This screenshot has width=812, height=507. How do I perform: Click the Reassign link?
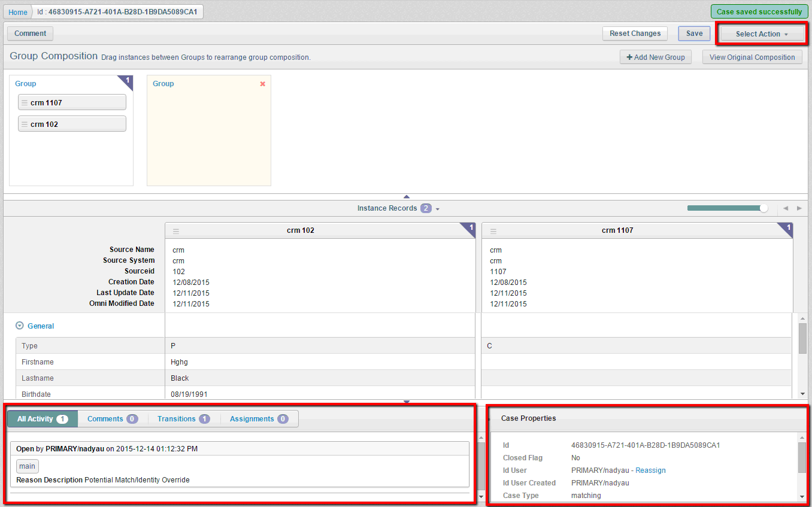pyautogui.click(x=650, y=470)
